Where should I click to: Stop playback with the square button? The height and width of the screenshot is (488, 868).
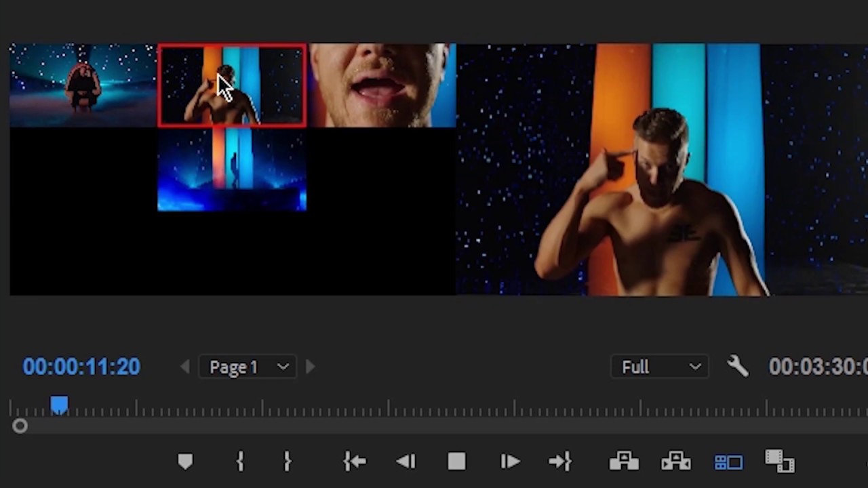(456, 462)
